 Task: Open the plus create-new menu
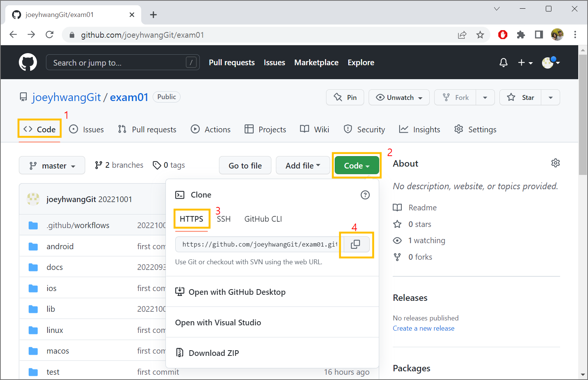(525, 63)
